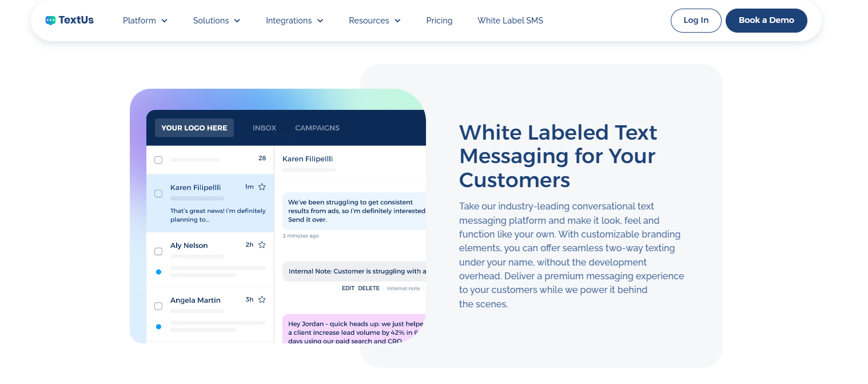Check the Aly Nelson conversation checkbox
Screen dimensions: 868x384
click(158, 251)
